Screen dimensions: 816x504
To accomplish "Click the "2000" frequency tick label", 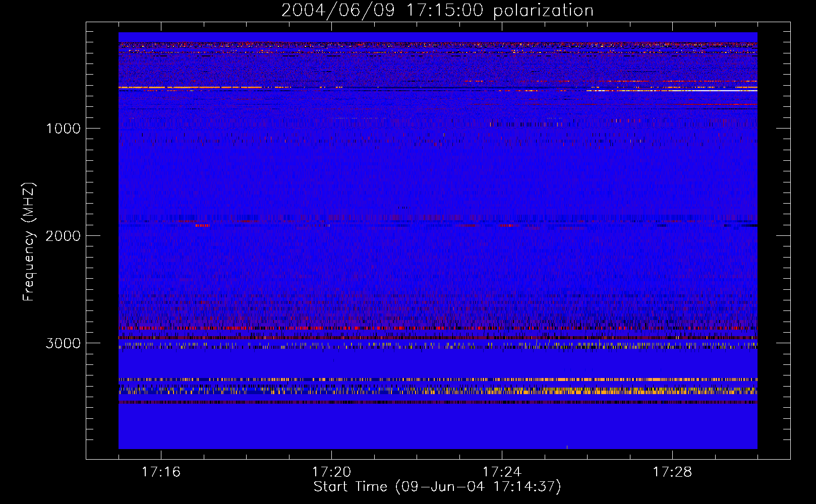I will pos(63,236).
